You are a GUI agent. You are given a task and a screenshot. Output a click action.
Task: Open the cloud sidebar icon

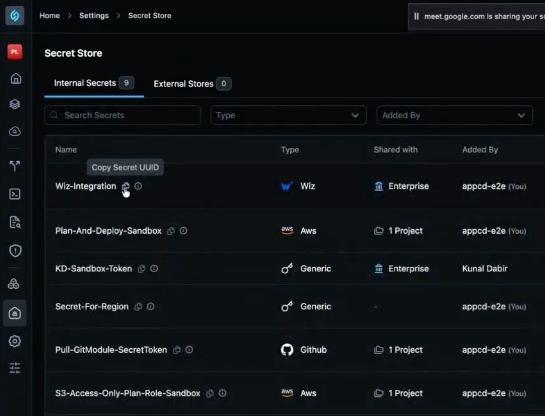pyautogui.click(x=15, y=131)
